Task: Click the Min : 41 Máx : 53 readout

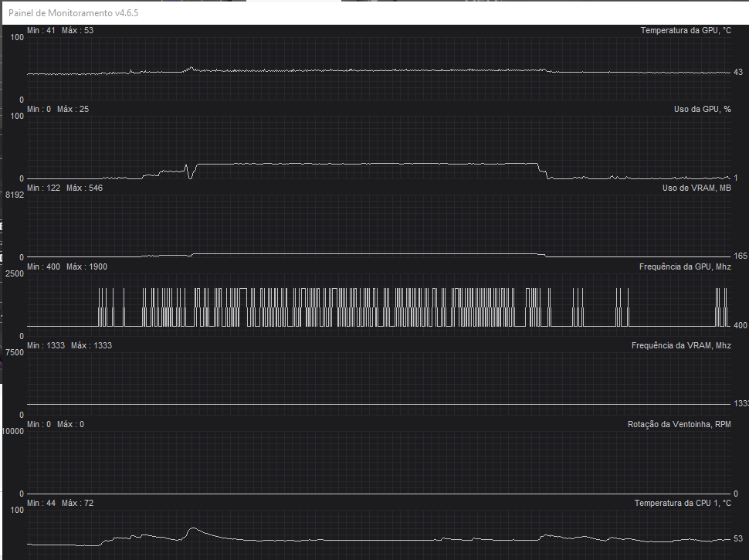Action: click(60, 31)
